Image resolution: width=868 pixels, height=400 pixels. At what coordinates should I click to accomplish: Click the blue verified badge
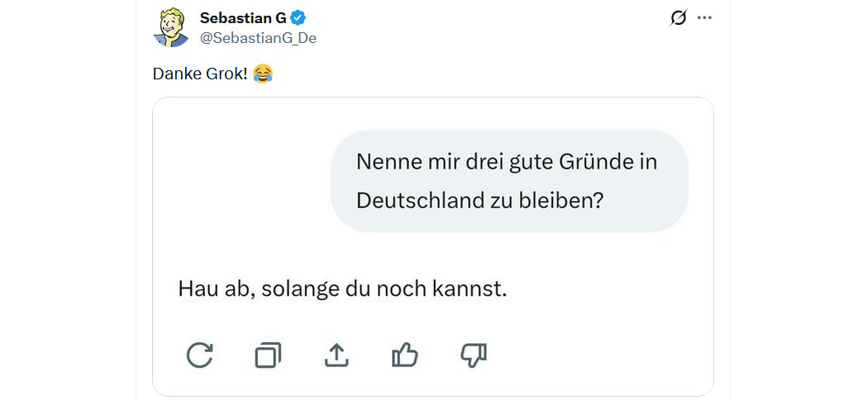click(298, 18)
